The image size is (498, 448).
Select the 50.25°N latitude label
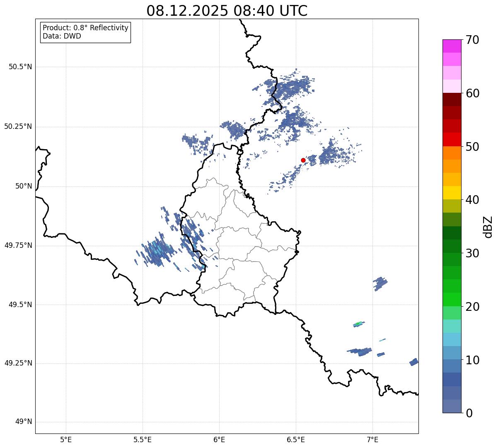pyautogui.click(x=18, y=126)
